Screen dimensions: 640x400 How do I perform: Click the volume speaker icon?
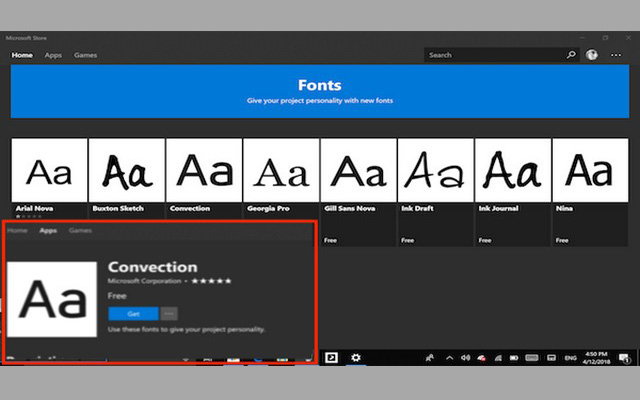tap(465, 358)
